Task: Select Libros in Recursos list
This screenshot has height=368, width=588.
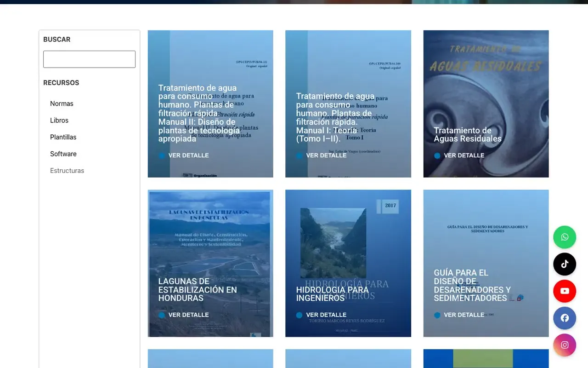Action: 59,121
